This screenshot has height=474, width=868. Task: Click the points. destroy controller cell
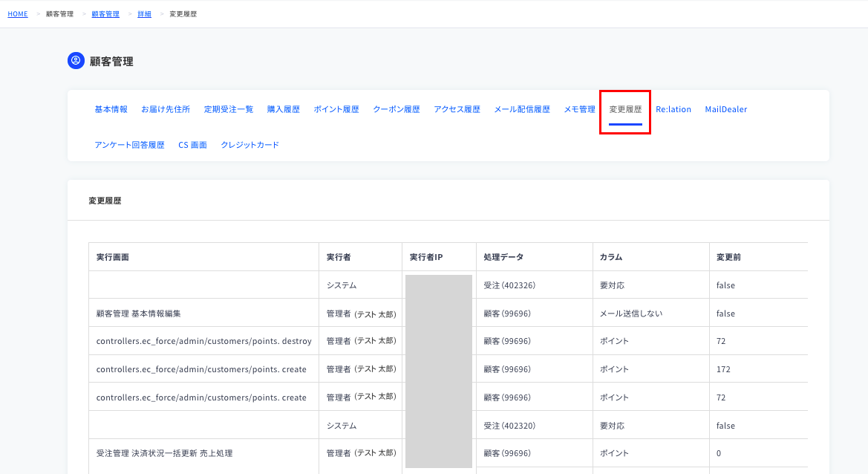pos(203,341)
